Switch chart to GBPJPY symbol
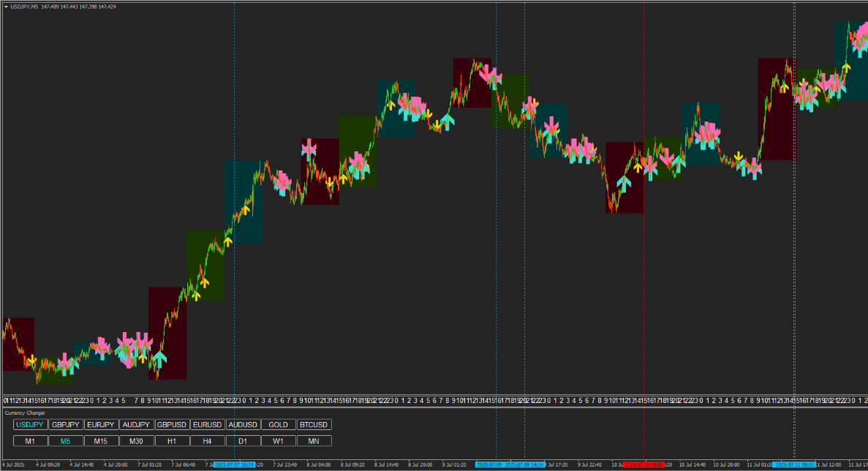868x471 pixels. click(65, 424)
